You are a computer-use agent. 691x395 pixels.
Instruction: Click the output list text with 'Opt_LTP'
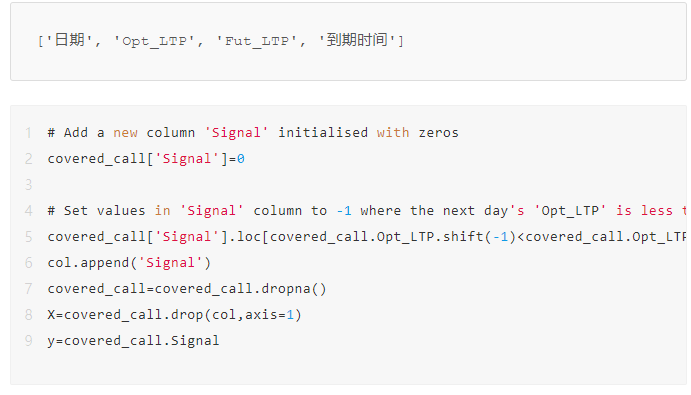tap(154, 41)
